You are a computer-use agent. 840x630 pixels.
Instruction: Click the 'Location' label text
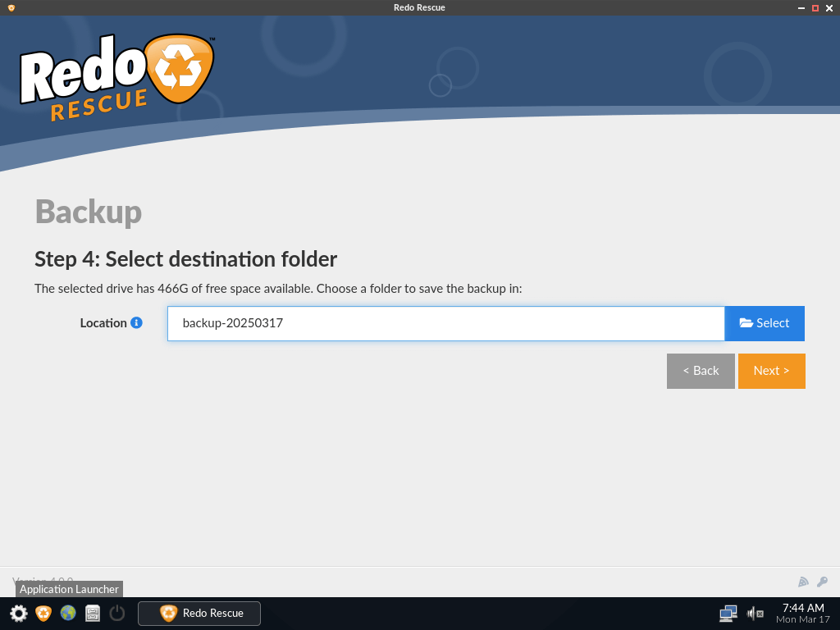pyautogui.click(x=103, y=323)
